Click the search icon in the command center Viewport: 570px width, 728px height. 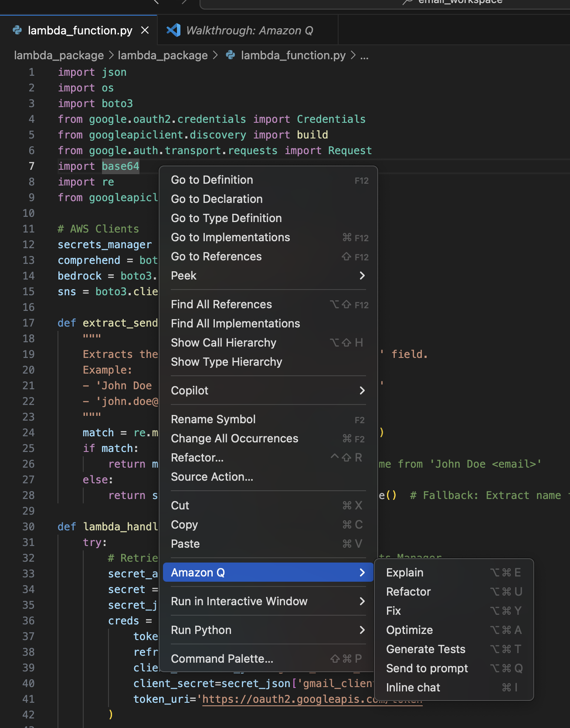pos(407,2)
